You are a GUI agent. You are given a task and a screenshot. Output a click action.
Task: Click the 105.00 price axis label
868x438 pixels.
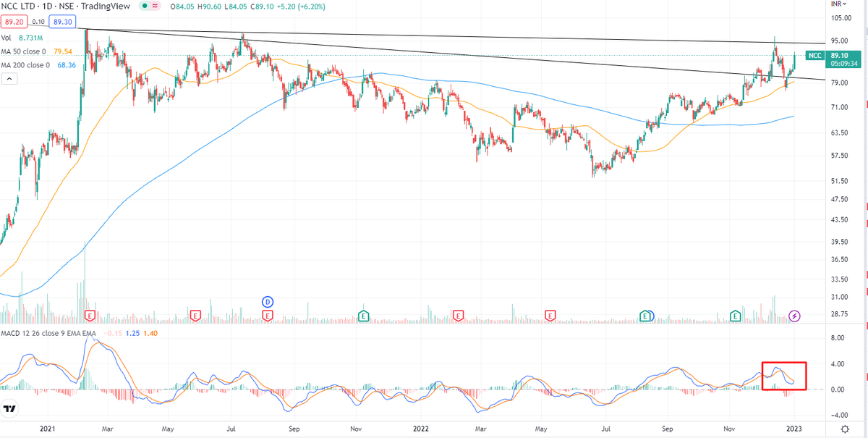pyautogui.click(x=839, y=18)
